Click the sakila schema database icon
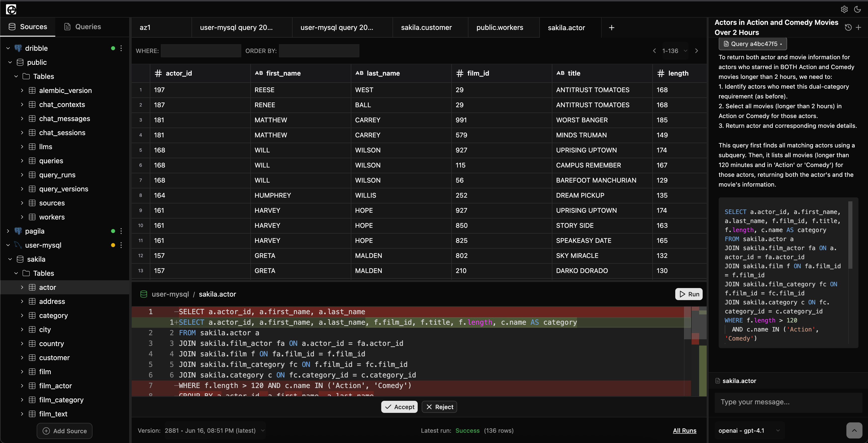This screenshot has width=868, height=443. (20, 259)
